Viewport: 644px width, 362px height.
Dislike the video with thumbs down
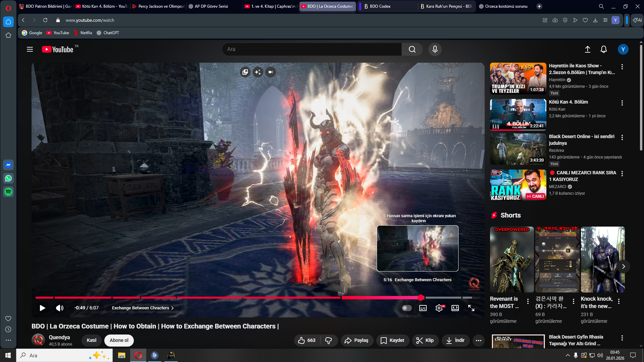[329, 341]
